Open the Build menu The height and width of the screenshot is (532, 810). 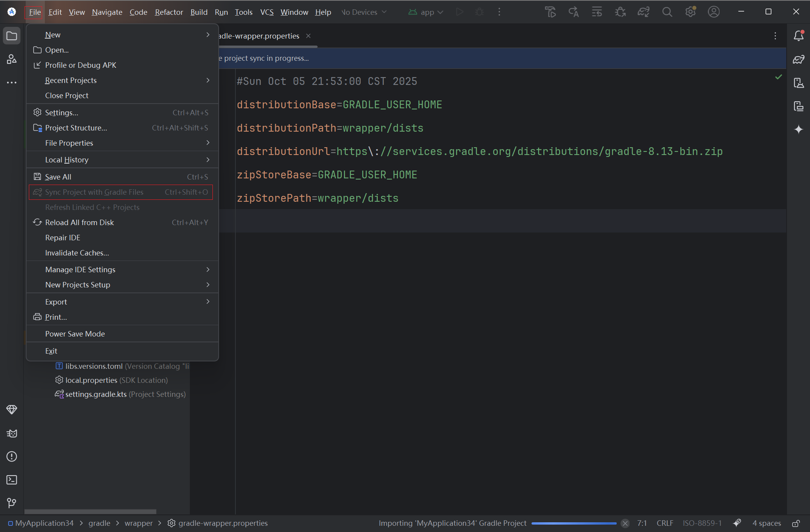199,12
